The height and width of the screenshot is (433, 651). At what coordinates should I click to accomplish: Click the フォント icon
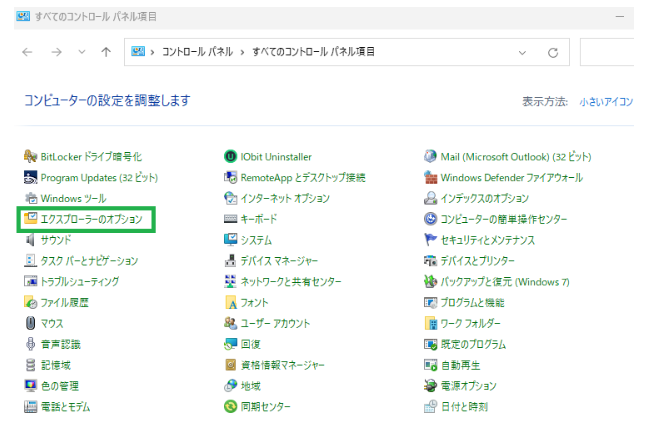[x=230, y=302]
